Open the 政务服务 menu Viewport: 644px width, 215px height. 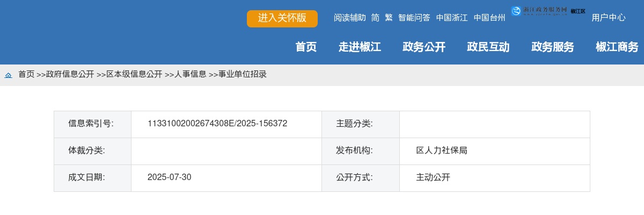(x=552, y=47)
